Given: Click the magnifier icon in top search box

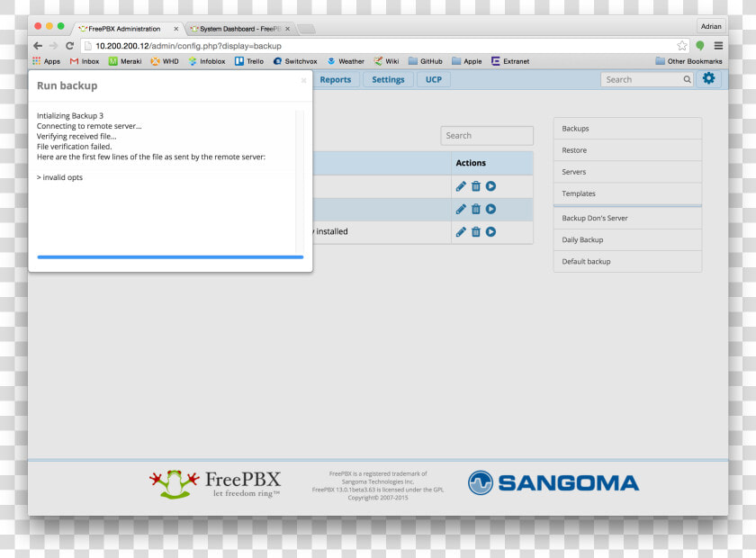Looking at the screenshot, I should pos(687,79).
